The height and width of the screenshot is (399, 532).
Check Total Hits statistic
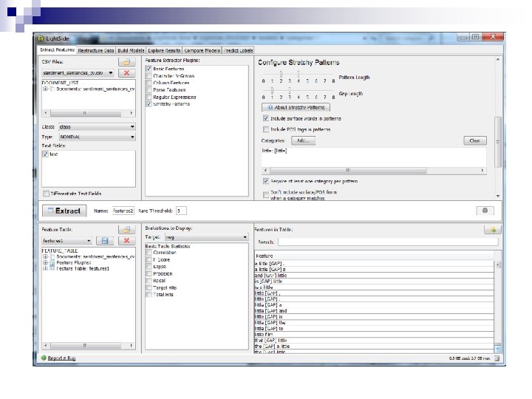pyautogui.click(x=149, y=295)
